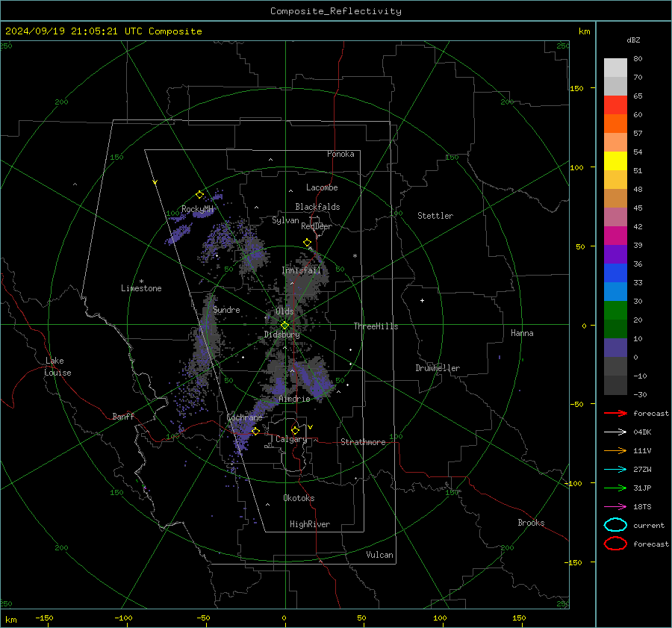Click the white 04DK arrow icon
The height and width of the screenshot is (628, 672).
pyautogui.click(x=615, y=432)
